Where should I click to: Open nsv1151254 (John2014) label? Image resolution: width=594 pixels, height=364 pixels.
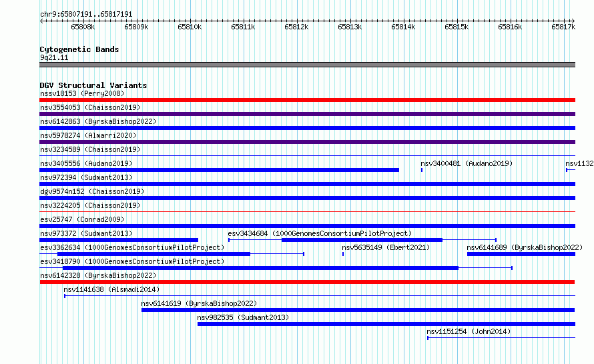point(469,331)
